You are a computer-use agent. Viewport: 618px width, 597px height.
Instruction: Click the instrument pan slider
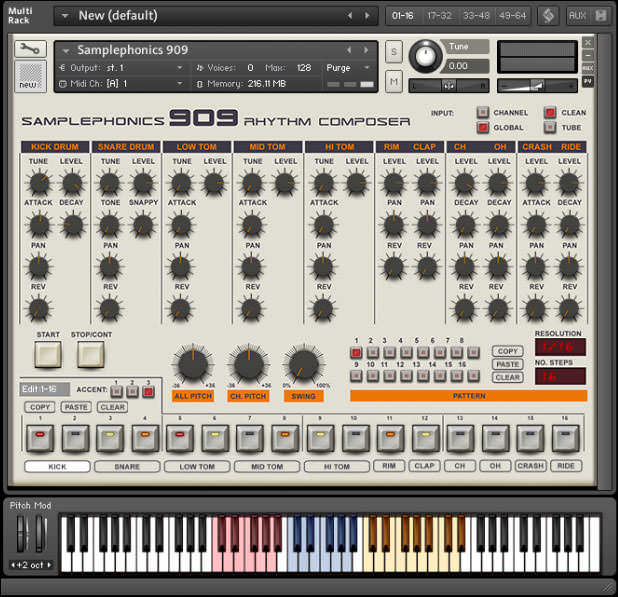(449, 86)
